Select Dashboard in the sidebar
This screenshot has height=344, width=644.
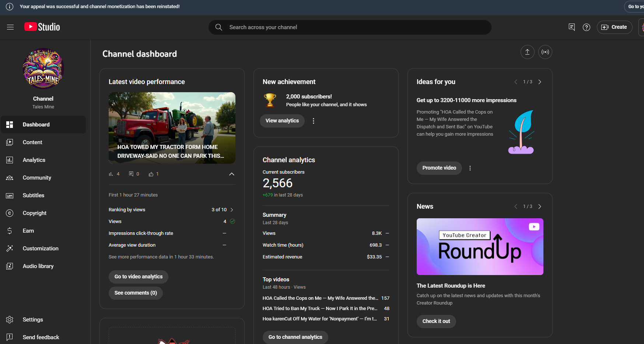[43, 125]
